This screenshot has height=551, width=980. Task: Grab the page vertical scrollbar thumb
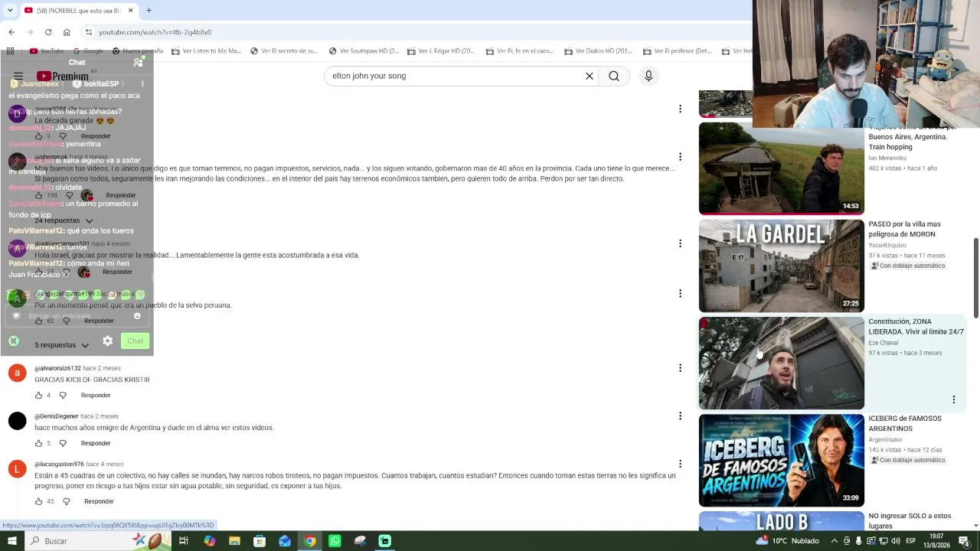tap(975, 278)
